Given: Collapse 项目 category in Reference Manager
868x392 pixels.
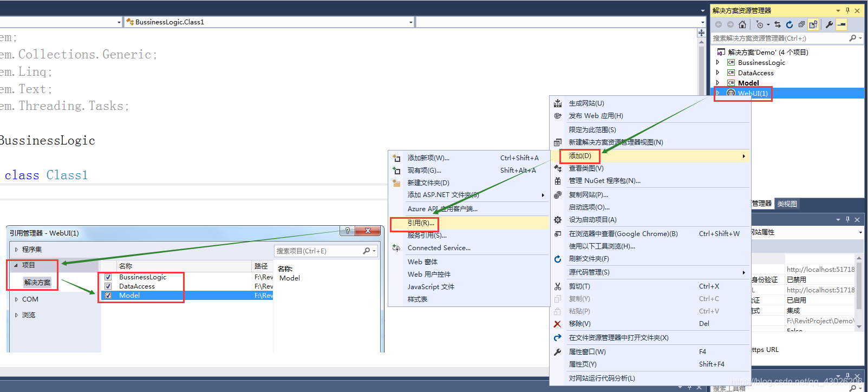Looking at the screenshot, I should (16, 265).
